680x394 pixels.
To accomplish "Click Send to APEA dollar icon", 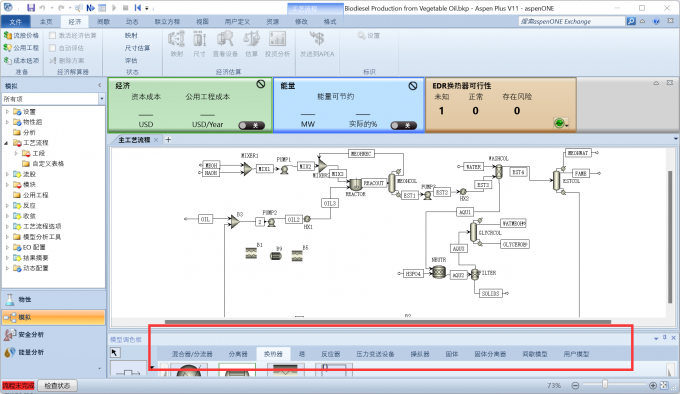I will click(317, 44).
